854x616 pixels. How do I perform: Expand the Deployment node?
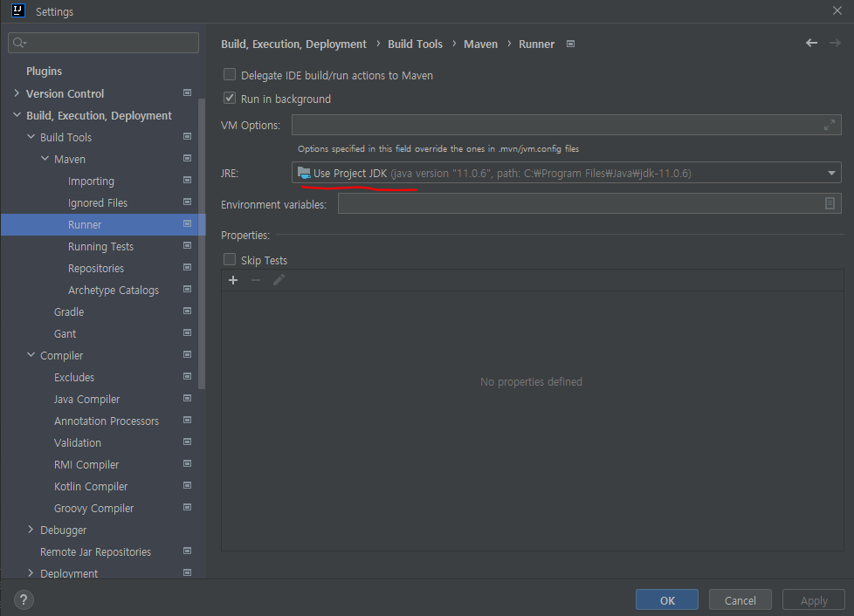coord(31,573)
